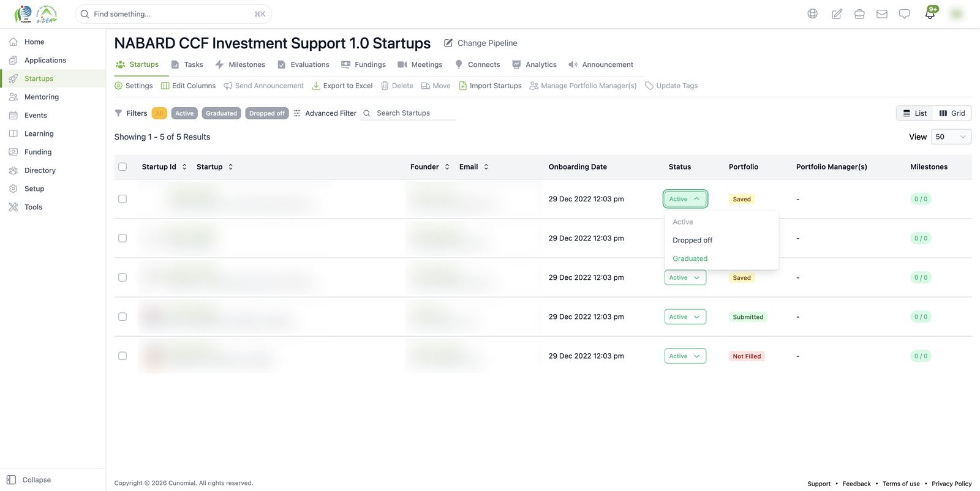Viewport: 980px width, 491px height.
Task: Tick the checkbox for the Not Filled row
Action: (123, 356)
